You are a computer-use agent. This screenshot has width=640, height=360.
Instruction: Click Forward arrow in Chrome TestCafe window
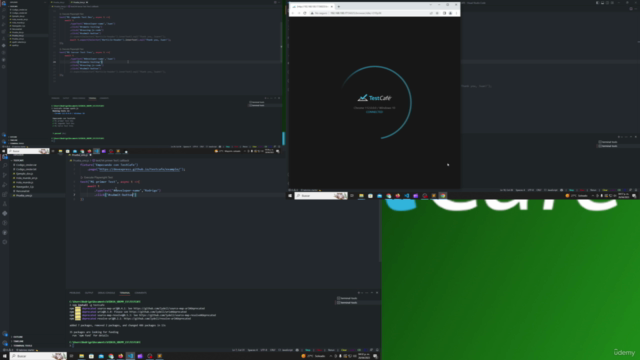298,13
